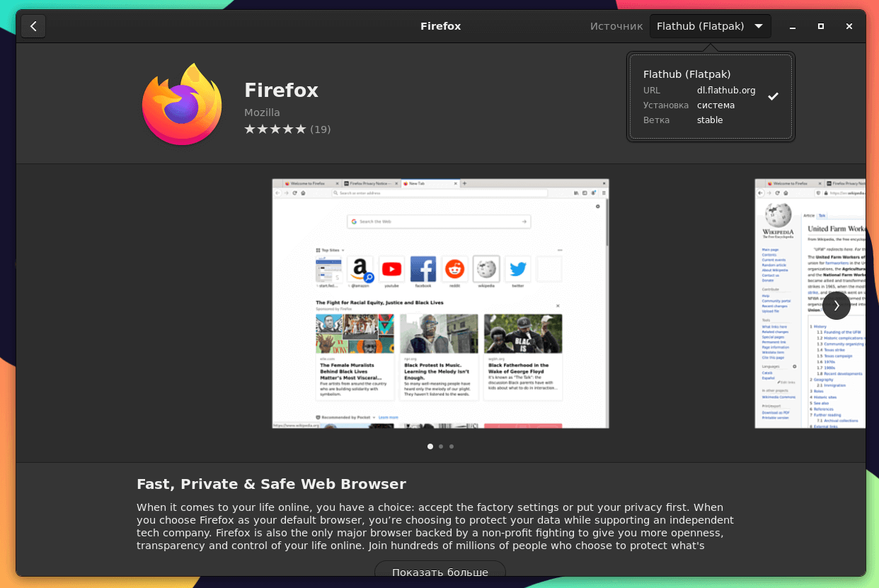Viewport: 879px width, 588px height.
Task: Open the Flathub (Flatpak) source dropdown
Action: [711, 26]
